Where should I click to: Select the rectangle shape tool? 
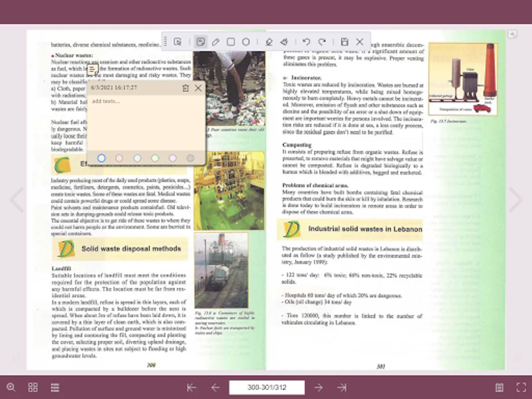click(x=231, y=42)
